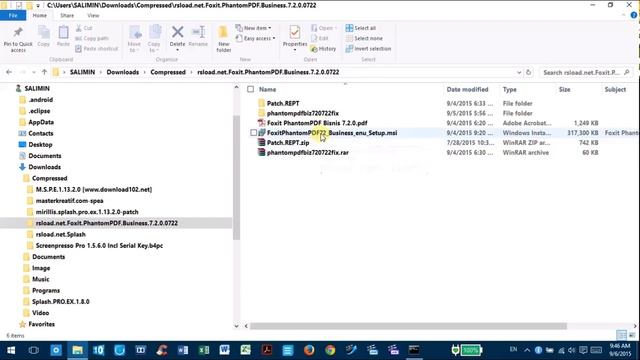Open Excel from the taskbar
The image size is (640, 360).
click(204, 350)
